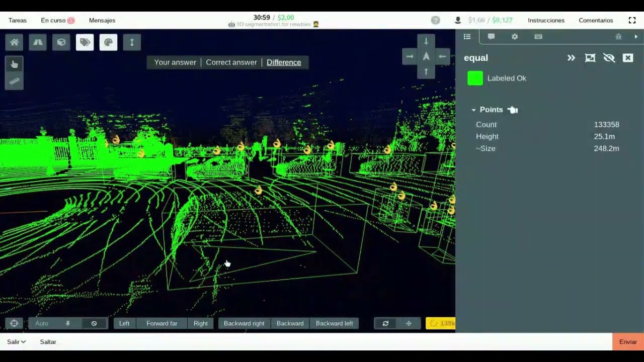Click the help question mark icon
The width and height of the screenshot is (644, 362).
(x=436, y=20)
